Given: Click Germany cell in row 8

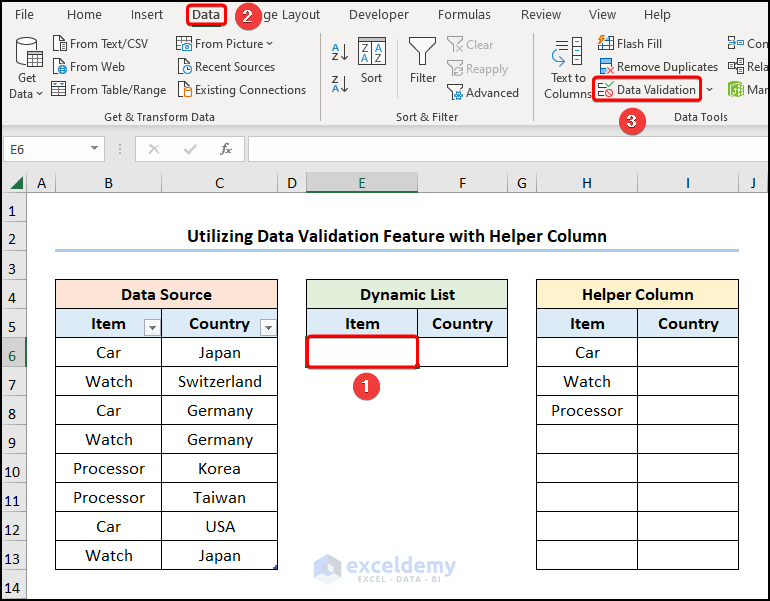Looking at the screenshot, I should click(220, 410).
